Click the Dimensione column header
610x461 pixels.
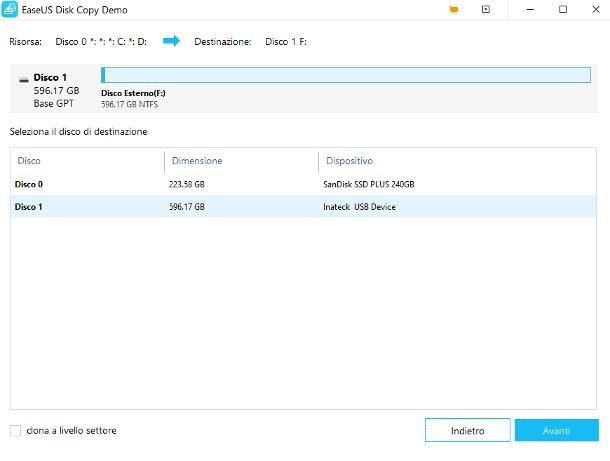pos(197,161)
